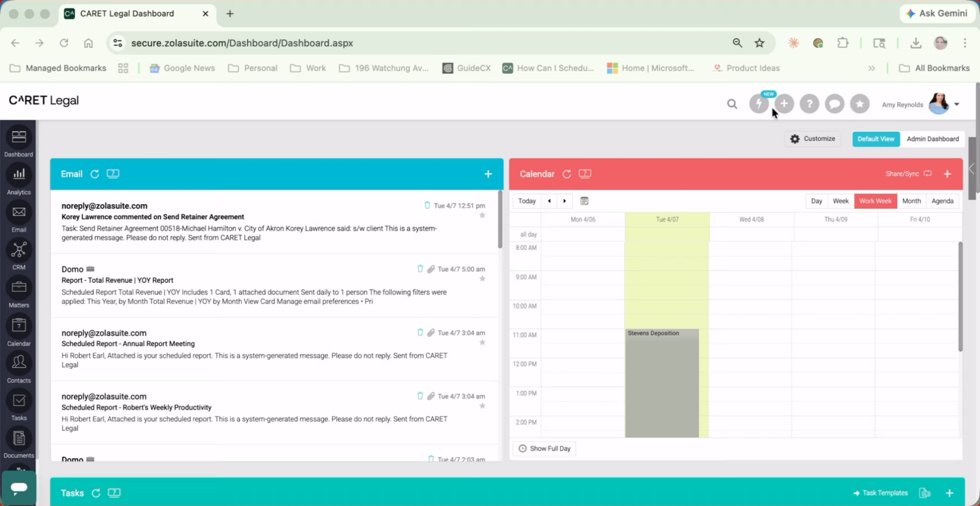Open the lightning bolt NEW feature icon

[759, 104]
